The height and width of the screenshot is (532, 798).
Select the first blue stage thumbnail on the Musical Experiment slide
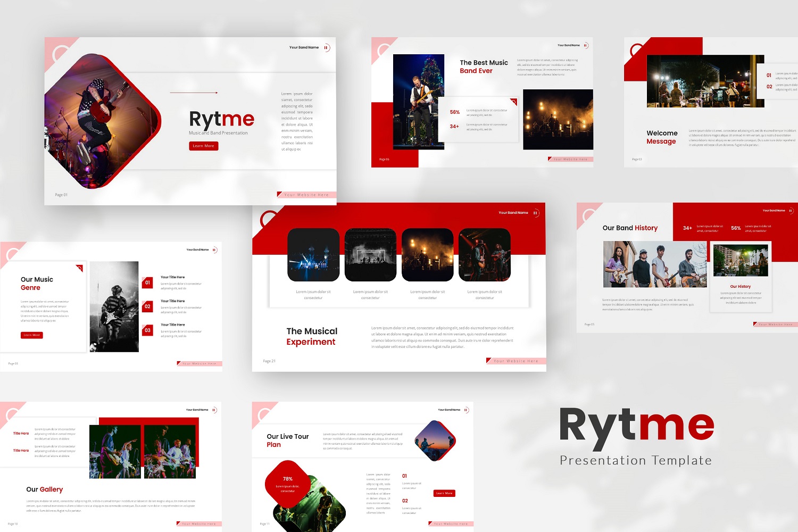(x=313, y=255)
